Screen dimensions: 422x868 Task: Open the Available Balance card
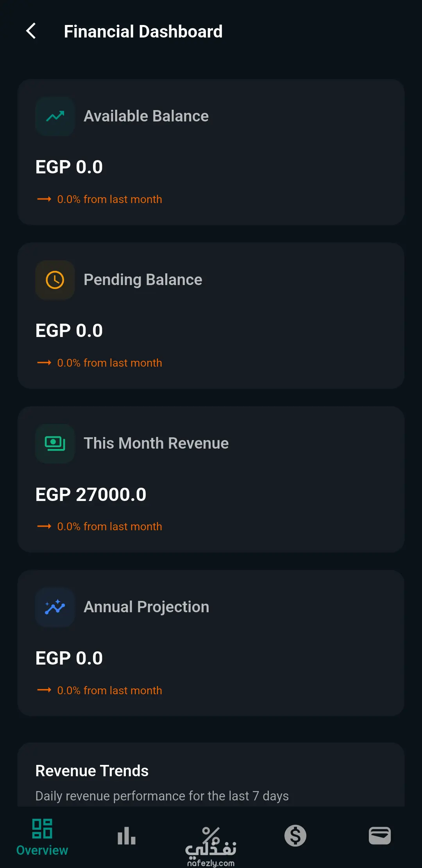[211, 152]
